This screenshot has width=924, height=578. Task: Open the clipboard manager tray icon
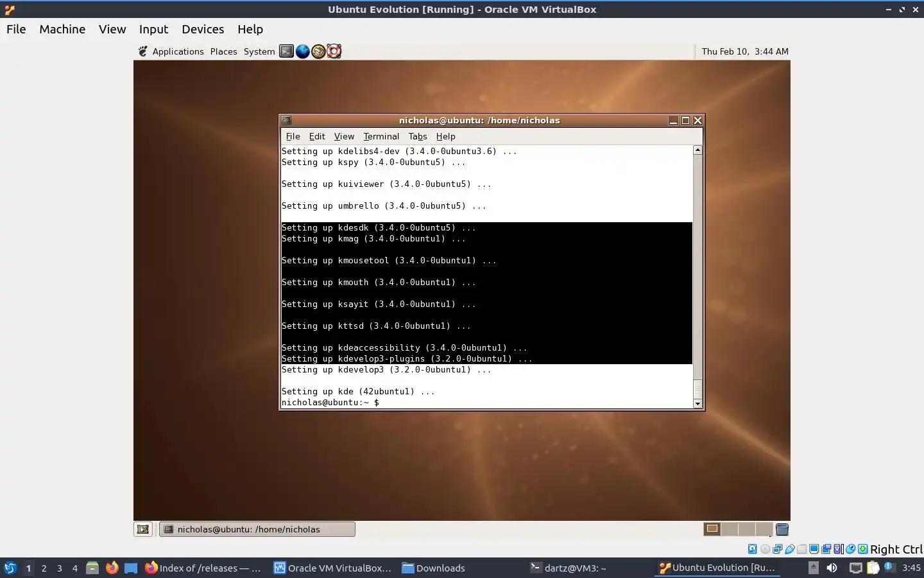click(873, 568)
